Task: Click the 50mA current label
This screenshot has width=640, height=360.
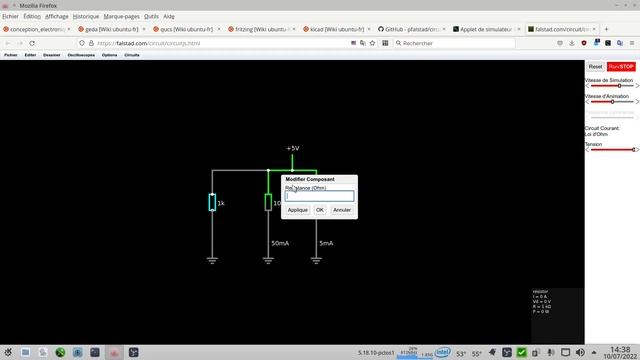Action: tap(280, 243)
